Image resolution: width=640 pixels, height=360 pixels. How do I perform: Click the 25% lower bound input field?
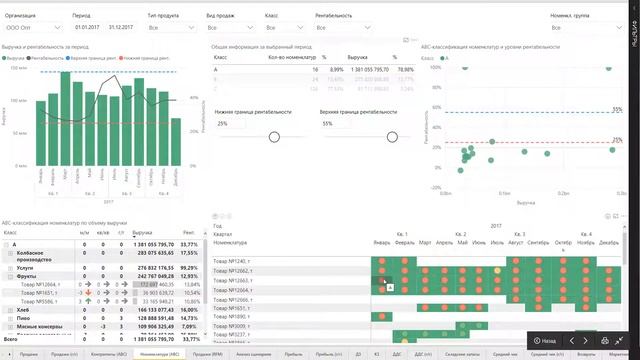(x=231, y=124)
